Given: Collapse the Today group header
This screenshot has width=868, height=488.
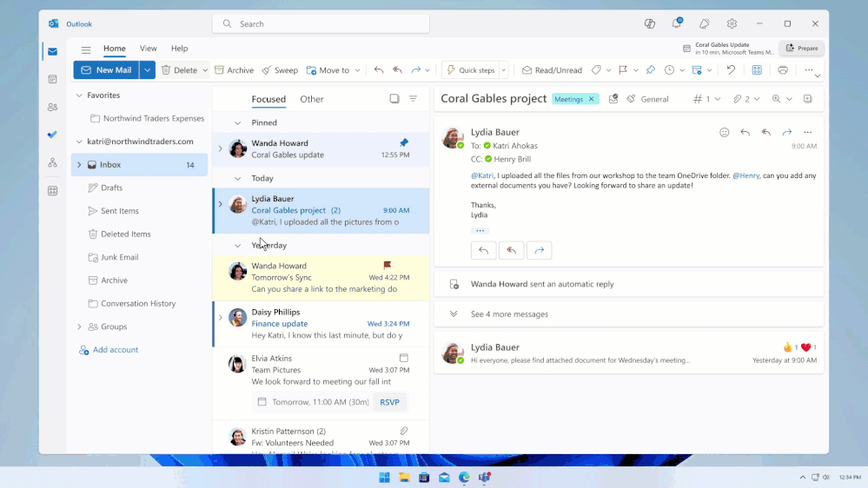Looking at the screenshot, I should pos(237,178).
